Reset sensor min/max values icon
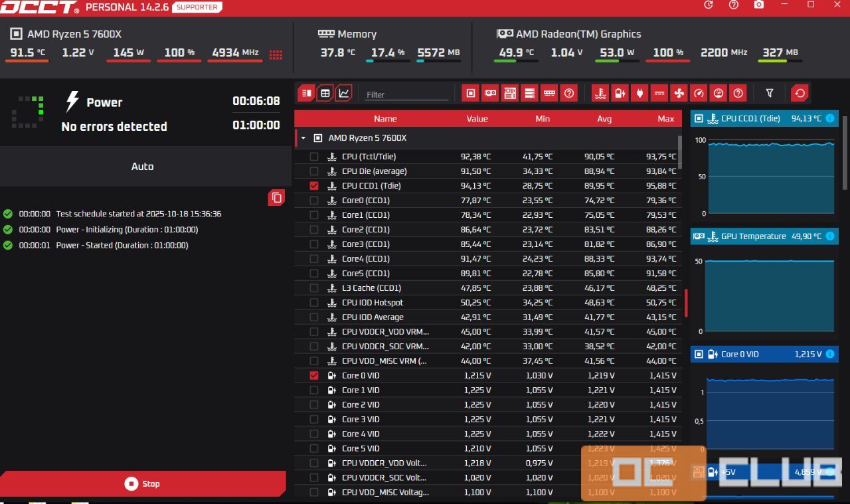850x504 pixels. click(x=800, y=94)
